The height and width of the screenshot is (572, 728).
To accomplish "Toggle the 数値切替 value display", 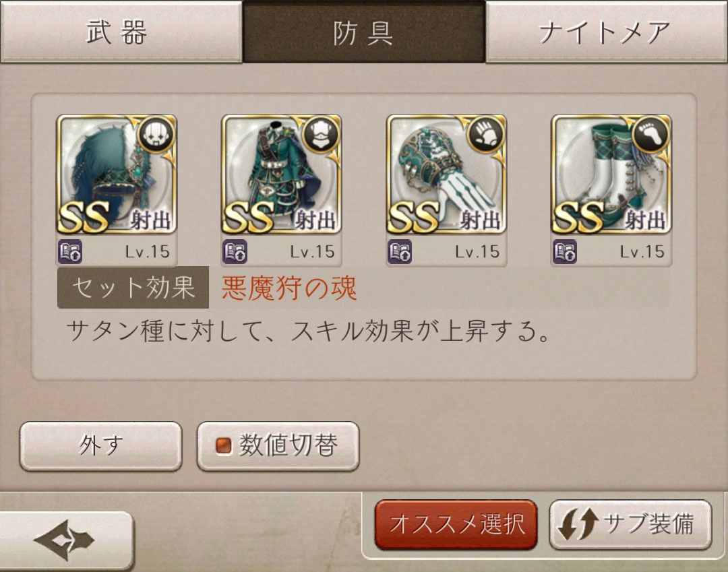I will point(278,446).
